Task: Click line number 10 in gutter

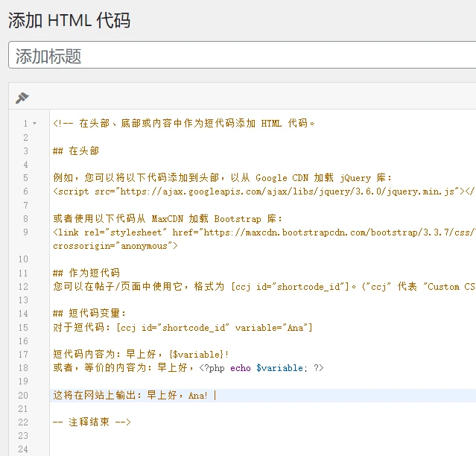Action: tap(23, 259)
